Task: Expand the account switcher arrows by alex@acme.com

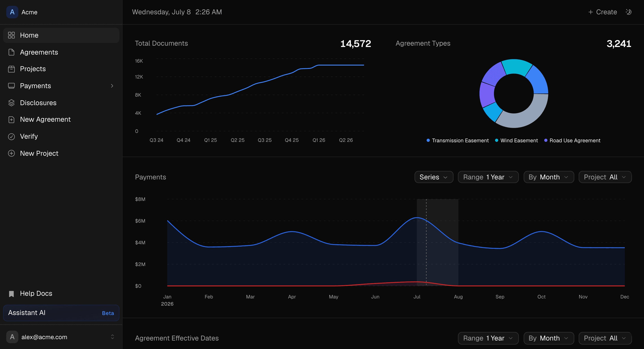Action: tap(112, 337)
